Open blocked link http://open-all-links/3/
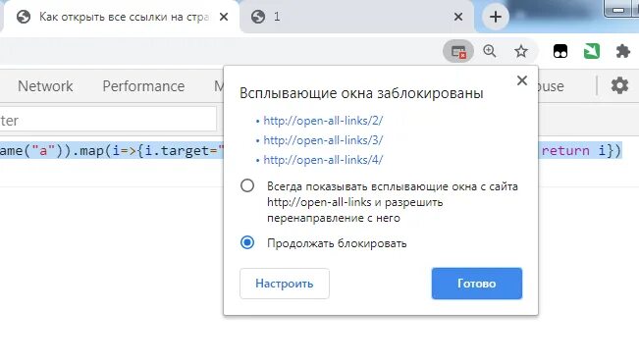The height and width of the screenshot is (364, 639). (323, 140)
